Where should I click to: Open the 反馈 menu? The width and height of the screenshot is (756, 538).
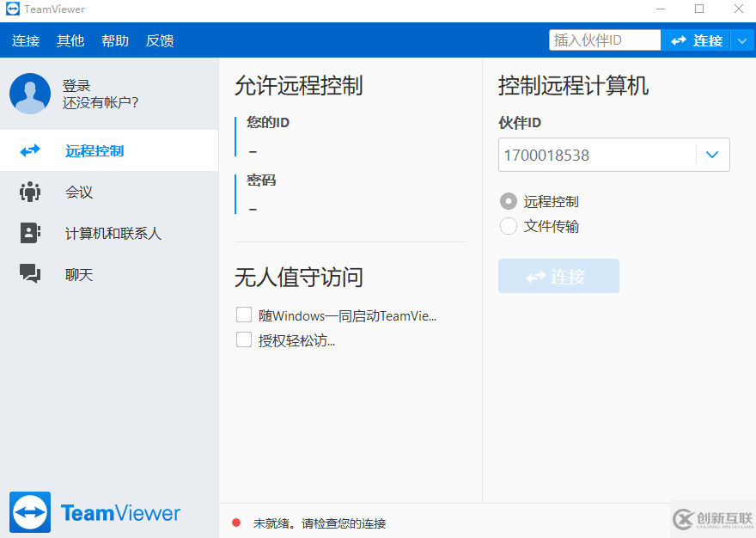click(x=160, y=40)
